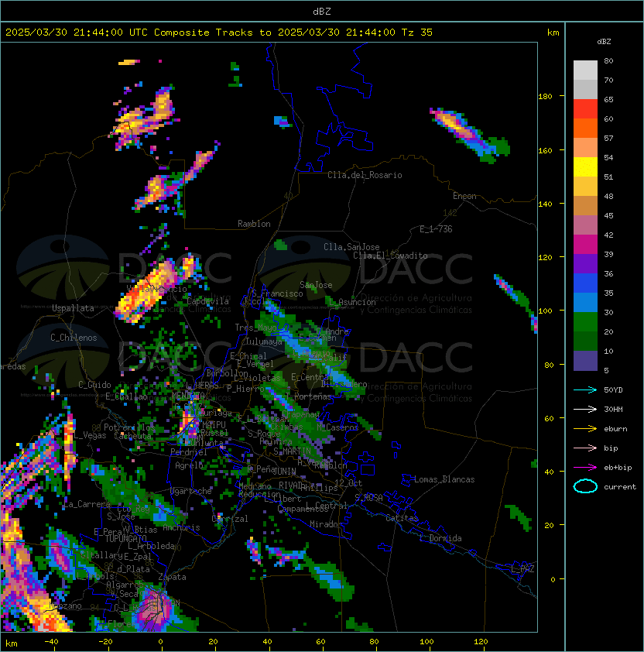Click the Clla.del_Rosario map label
Viewport: 644px width, 652px height.
(365, 175)
